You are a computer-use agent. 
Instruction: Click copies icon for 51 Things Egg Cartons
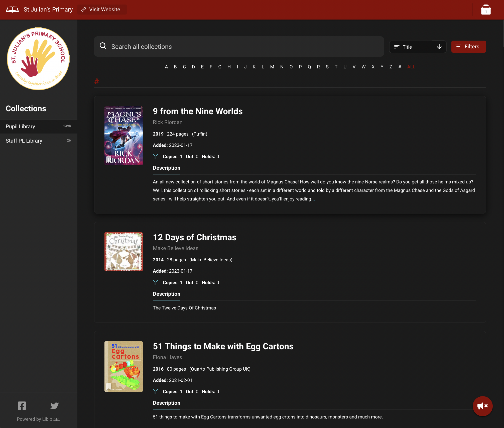pyautogui.click(x=156, y=391)
